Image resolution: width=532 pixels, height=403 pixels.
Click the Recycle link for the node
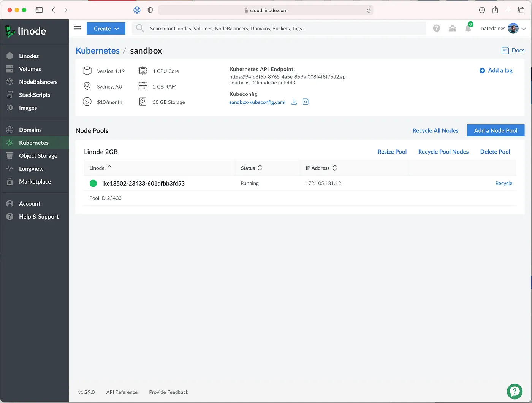coord(504,183)
